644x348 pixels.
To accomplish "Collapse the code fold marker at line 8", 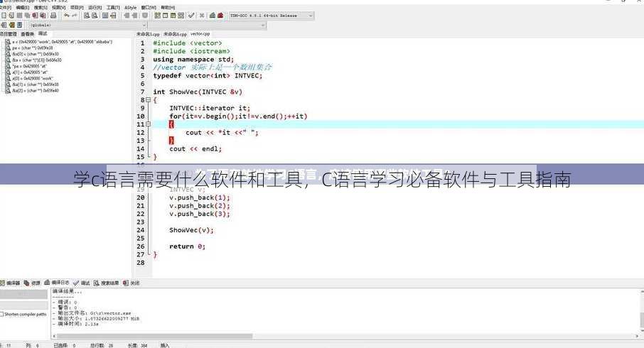I will [149, 99].
